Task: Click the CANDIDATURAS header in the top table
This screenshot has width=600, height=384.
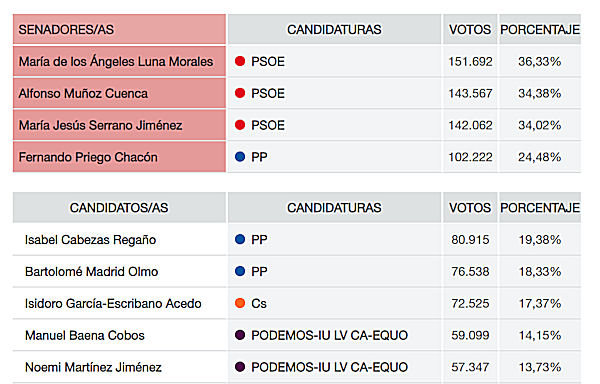Action: pyautogui.click(x=334, y=29)
